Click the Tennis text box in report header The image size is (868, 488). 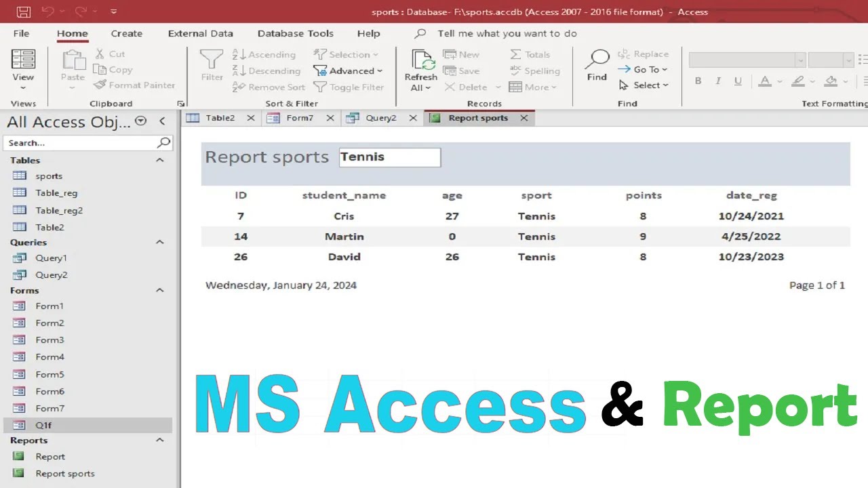(x=390, y=157)
